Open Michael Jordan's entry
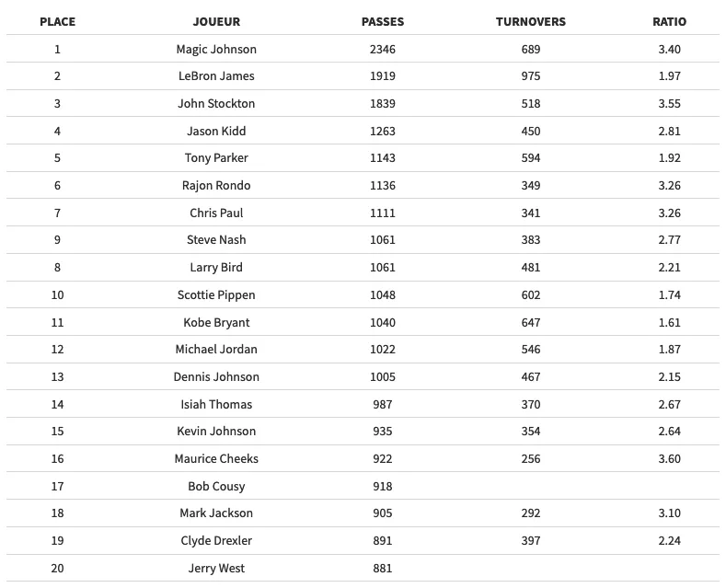 click(x=216, y=349)
